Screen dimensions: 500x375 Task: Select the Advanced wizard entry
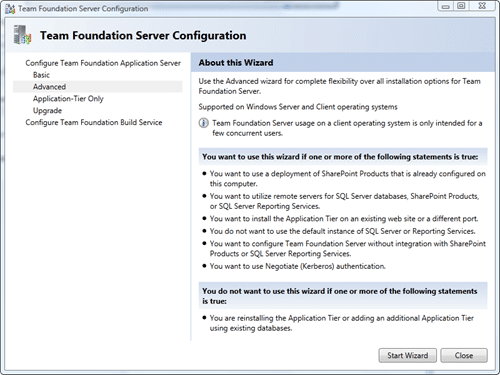click(98, 87)
